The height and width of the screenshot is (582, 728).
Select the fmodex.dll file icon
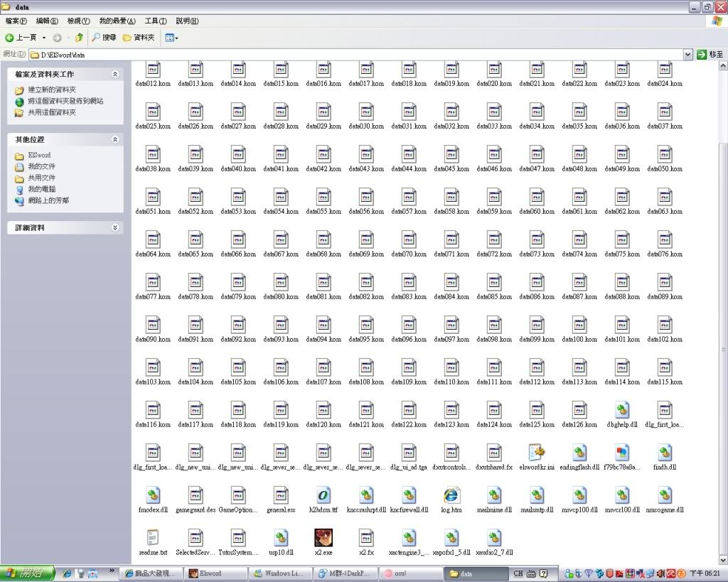click(153, 495)
